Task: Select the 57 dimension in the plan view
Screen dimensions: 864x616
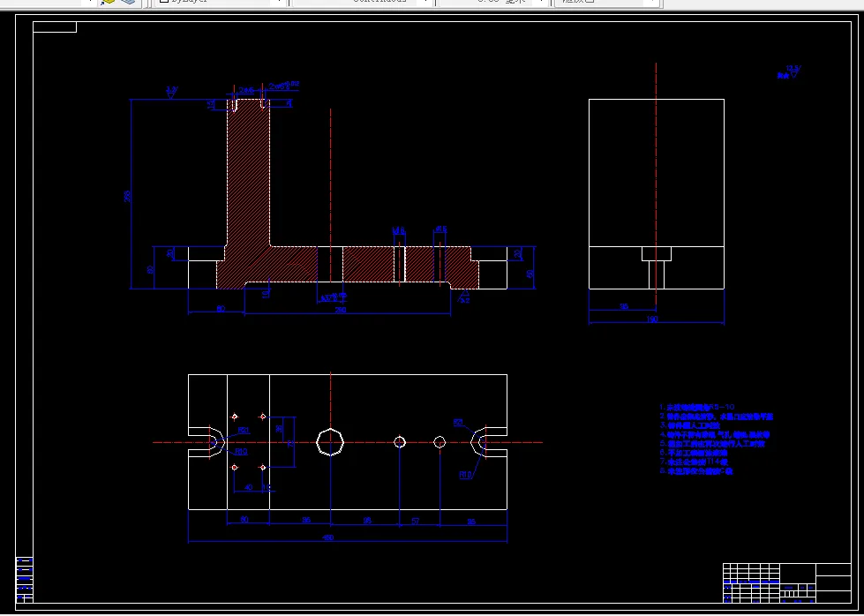Action: tap(416, 521)
